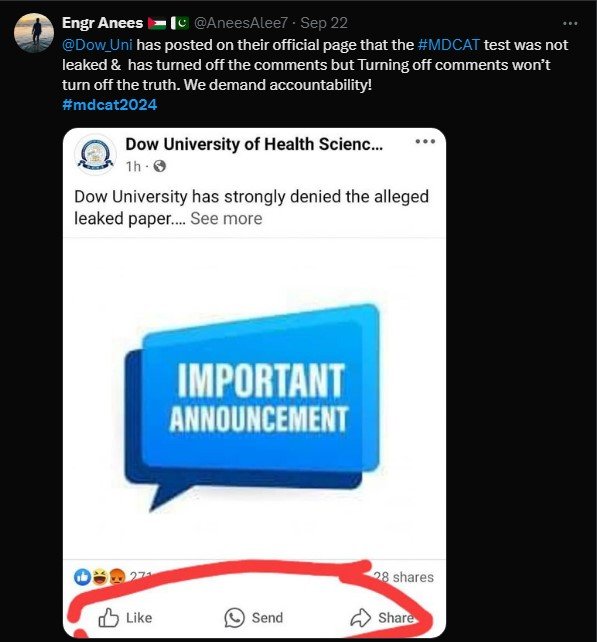Click the Share arrow icon
597x642 pixels.
360,617
